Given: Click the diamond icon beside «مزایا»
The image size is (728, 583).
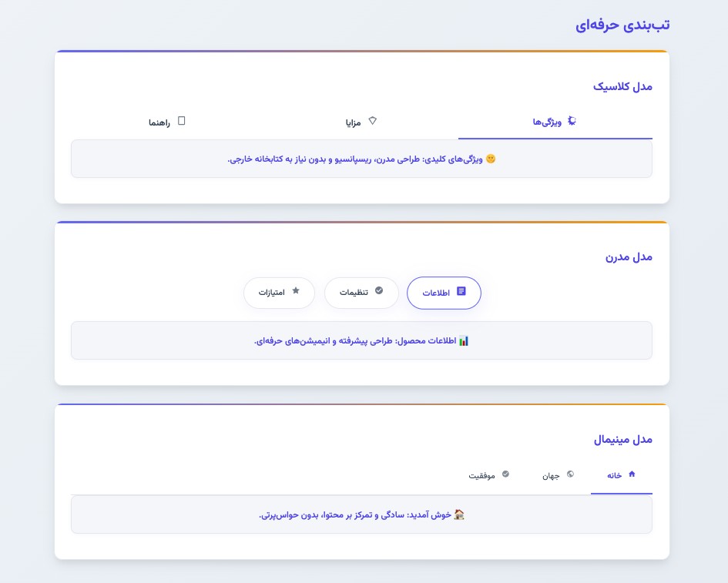Looking at the screenshot, I should pos(373,120).
